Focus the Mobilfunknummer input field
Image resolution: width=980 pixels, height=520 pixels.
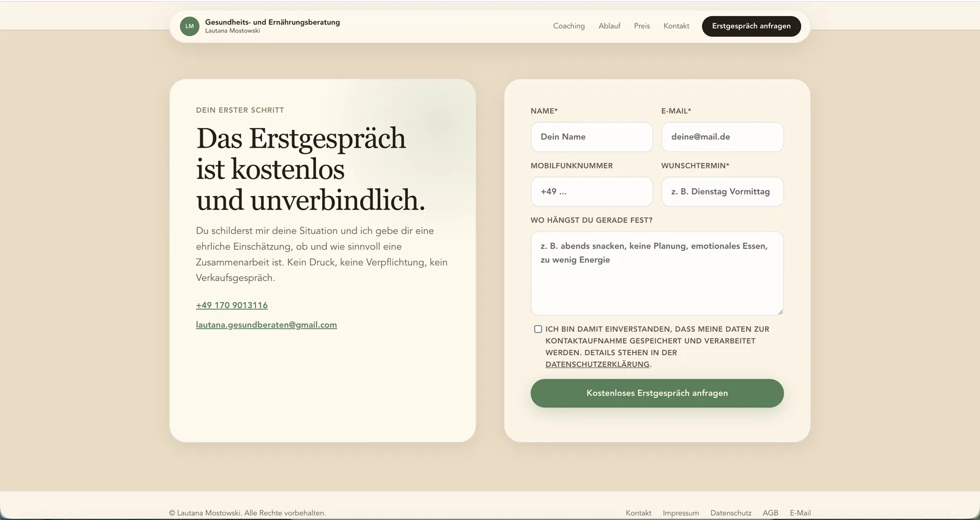[592, 191]
